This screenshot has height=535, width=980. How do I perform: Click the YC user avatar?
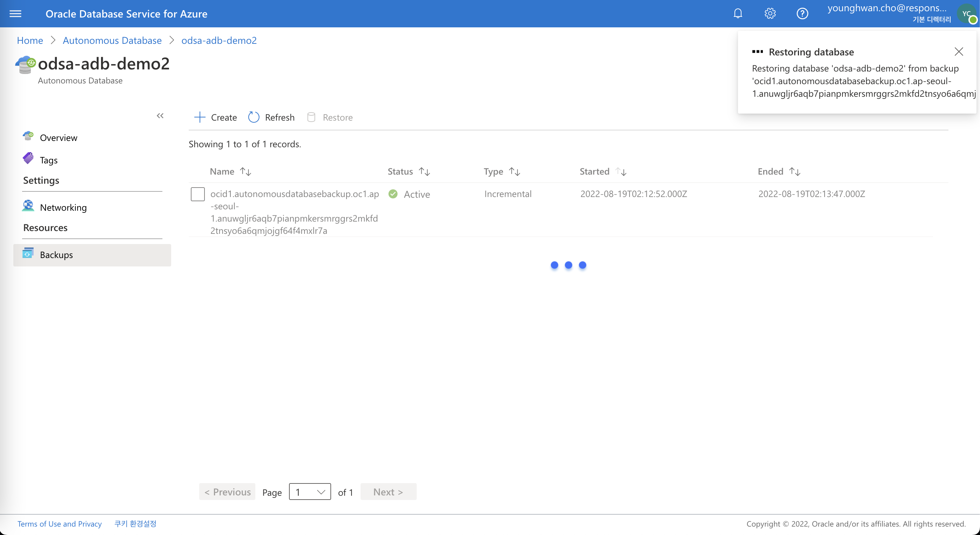point(967,14)
